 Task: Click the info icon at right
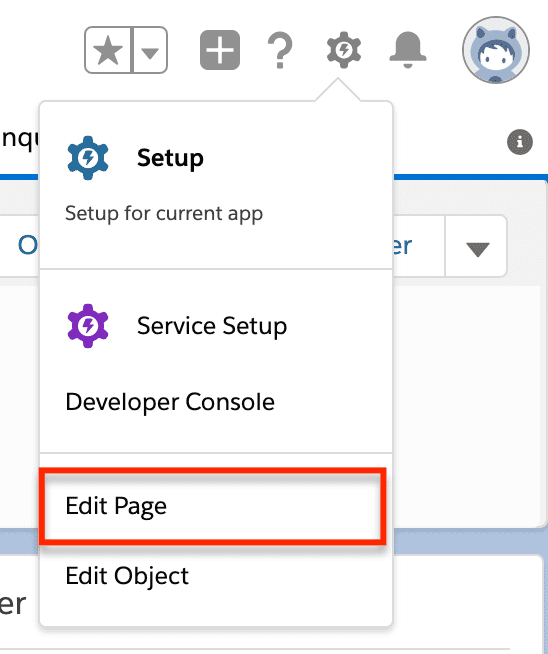tap(520, 142)
